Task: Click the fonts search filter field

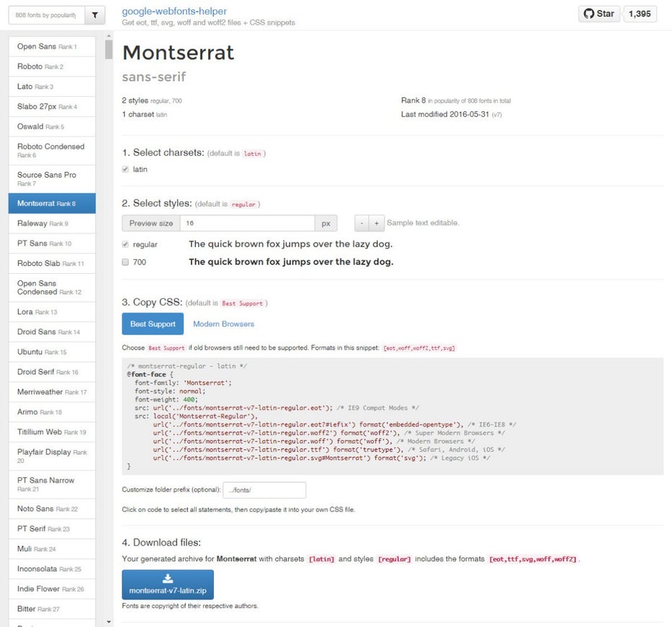Action: point(47,15)
